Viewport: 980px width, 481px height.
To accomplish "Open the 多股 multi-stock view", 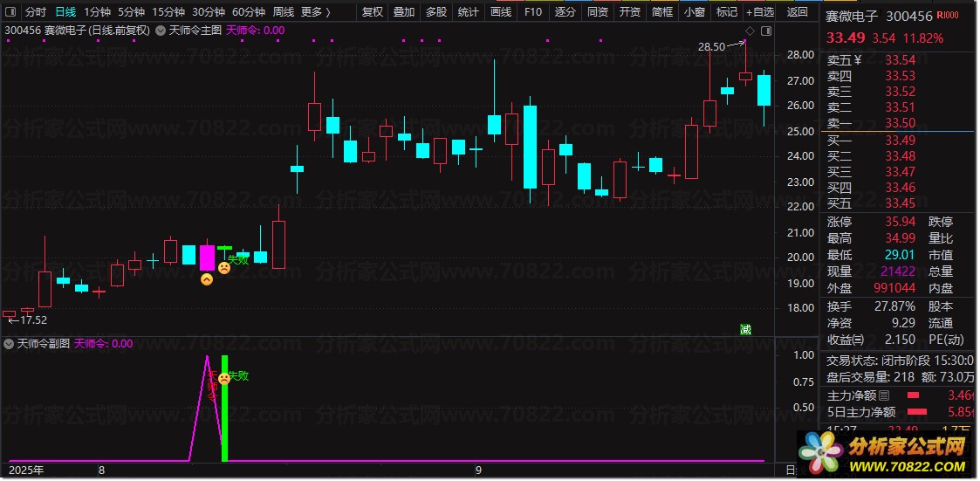I will (436, 12).
